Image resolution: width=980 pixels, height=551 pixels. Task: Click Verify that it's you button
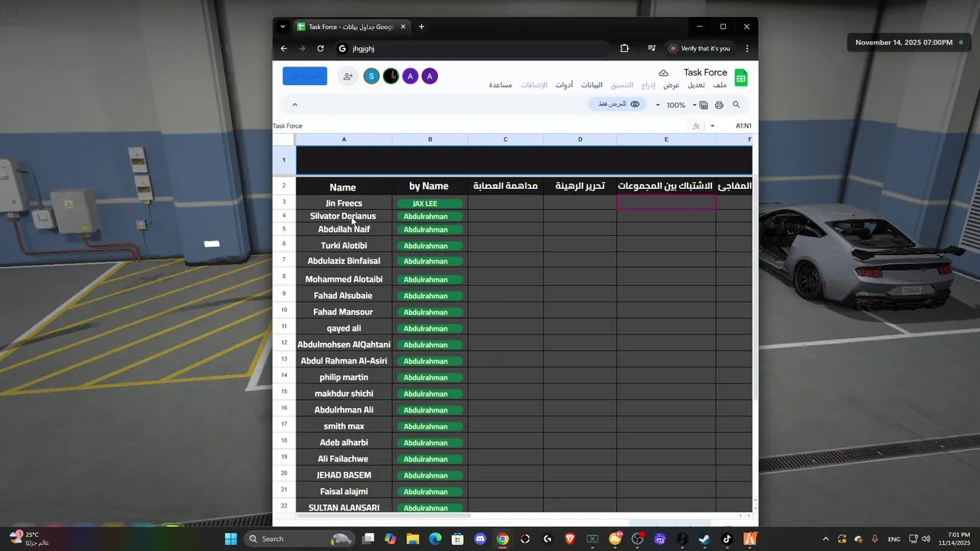[699, 48]
